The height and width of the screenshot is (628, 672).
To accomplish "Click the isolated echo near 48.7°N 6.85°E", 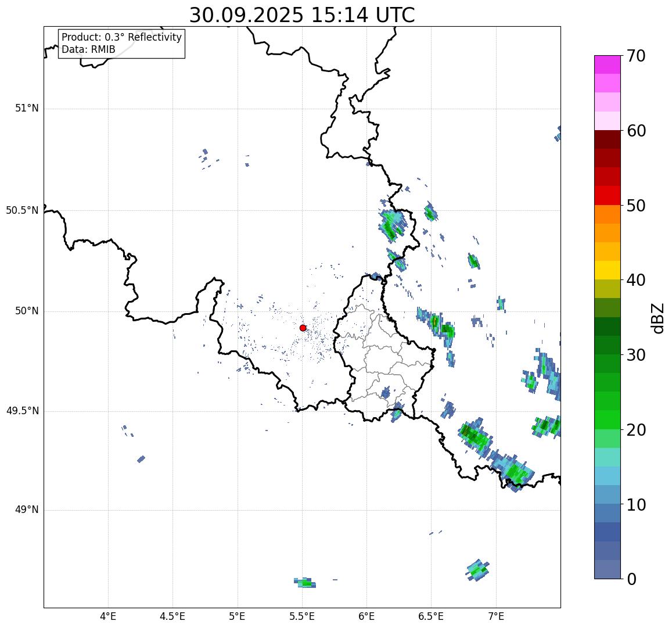I will [x=477, y=570].
